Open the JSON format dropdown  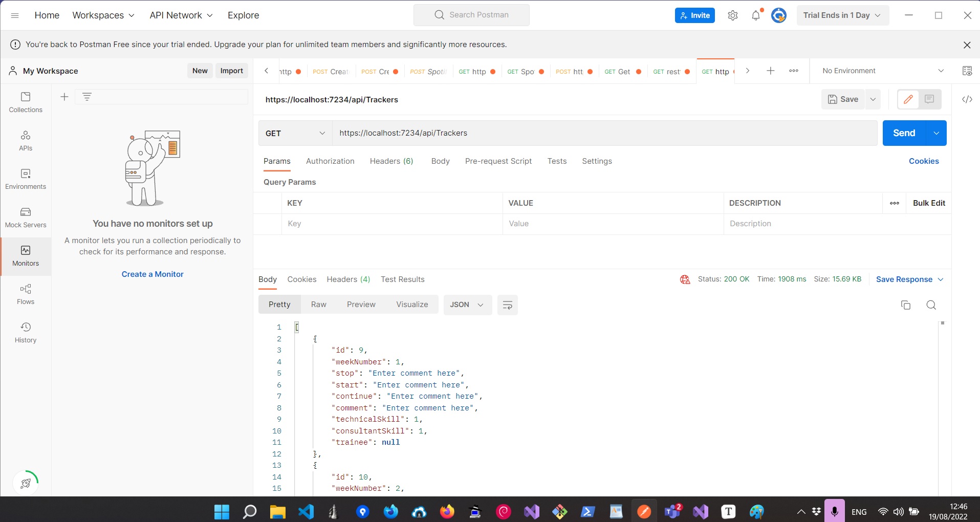tap(467, 305)
